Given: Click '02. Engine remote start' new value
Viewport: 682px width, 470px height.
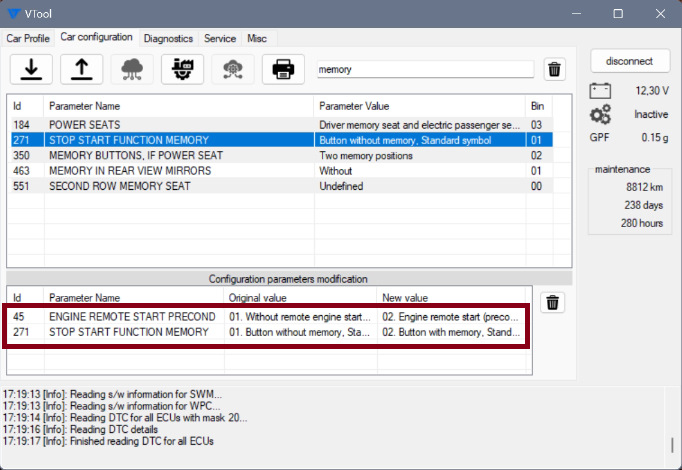Looking at the screenshot, I should pyautogui.click(x=450, y=317).
